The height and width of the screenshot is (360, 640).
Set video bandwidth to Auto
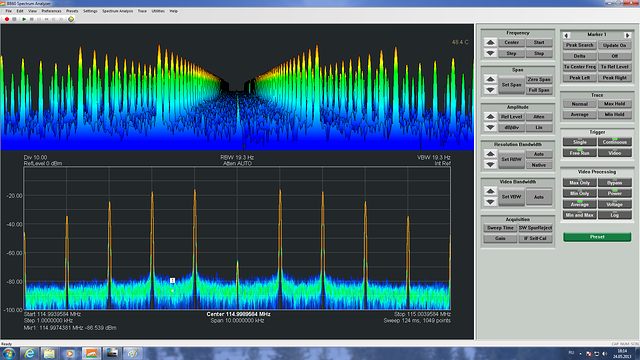(539, 197)
